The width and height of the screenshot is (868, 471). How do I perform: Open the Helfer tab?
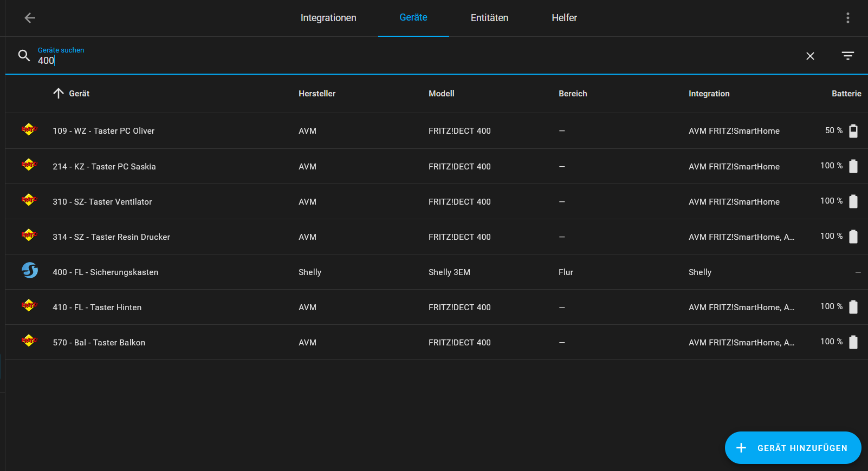[x=564, y=18]
